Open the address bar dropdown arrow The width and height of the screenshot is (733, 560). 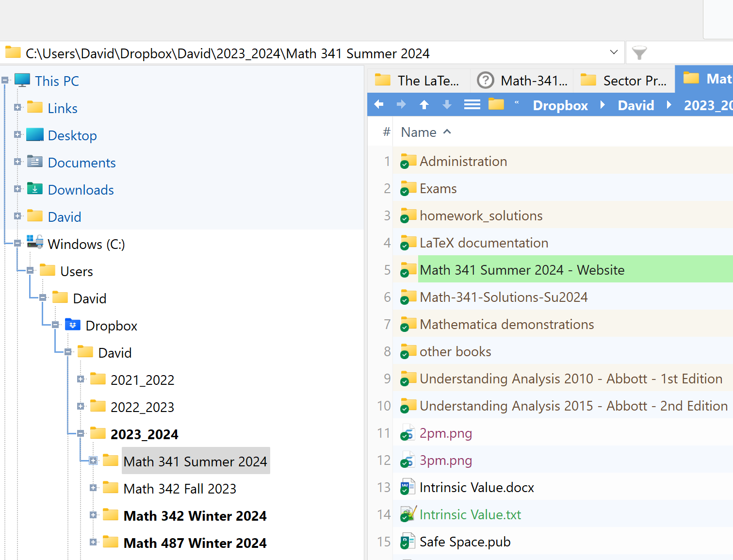[x=614, y=52]
